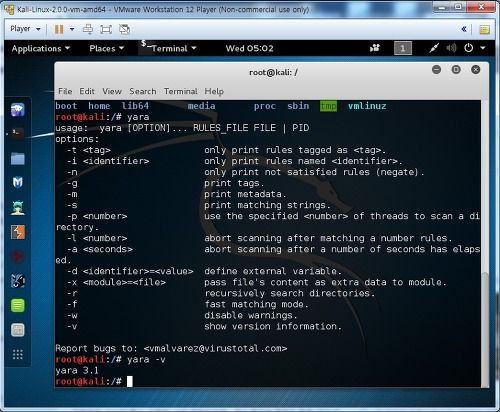Open the VMware notes icon at right

click(484, 29)
